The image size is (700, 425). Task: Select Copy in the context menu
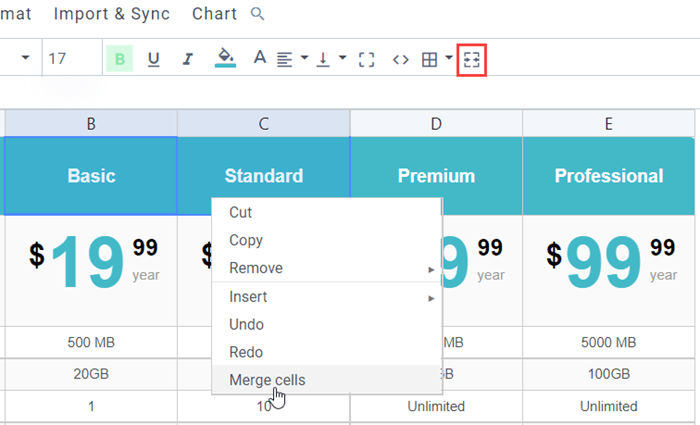click(246, 240)
